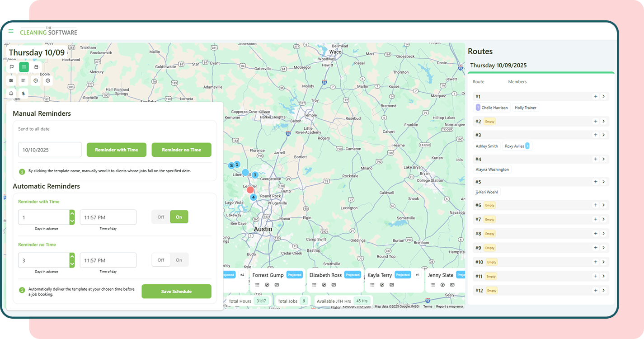Turn On the Reminder no Time toggle

pos(179,260)
